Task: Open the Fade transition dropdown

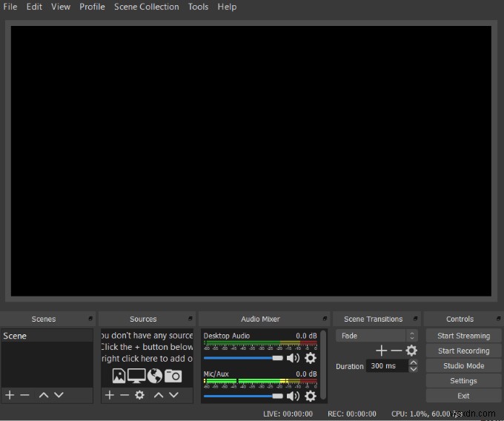Action: (377, 336)
